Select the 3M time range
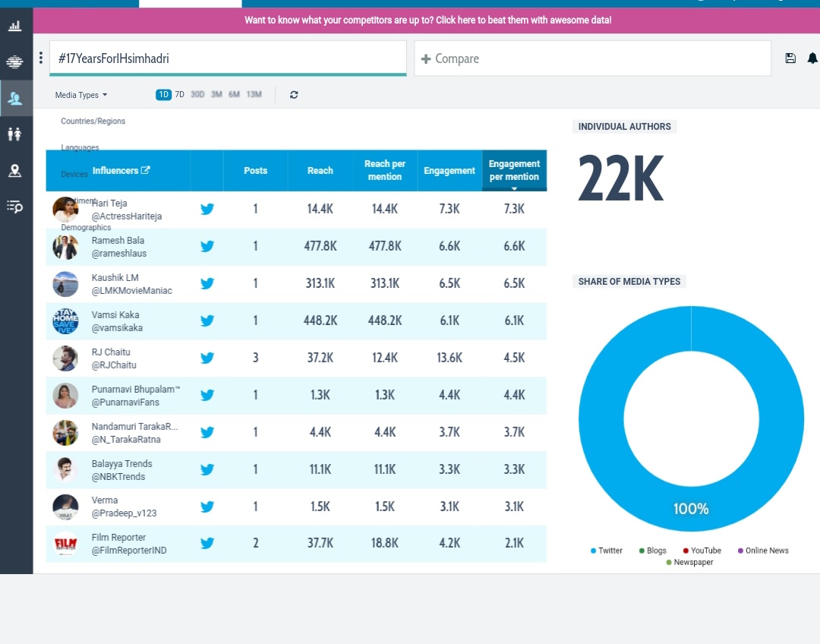 216,95
